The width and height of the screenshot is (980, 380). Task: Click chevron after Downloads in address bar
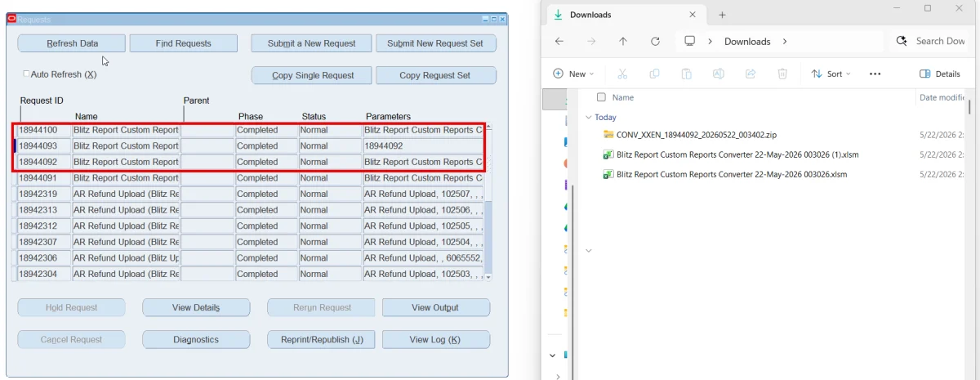coord(785,41)
